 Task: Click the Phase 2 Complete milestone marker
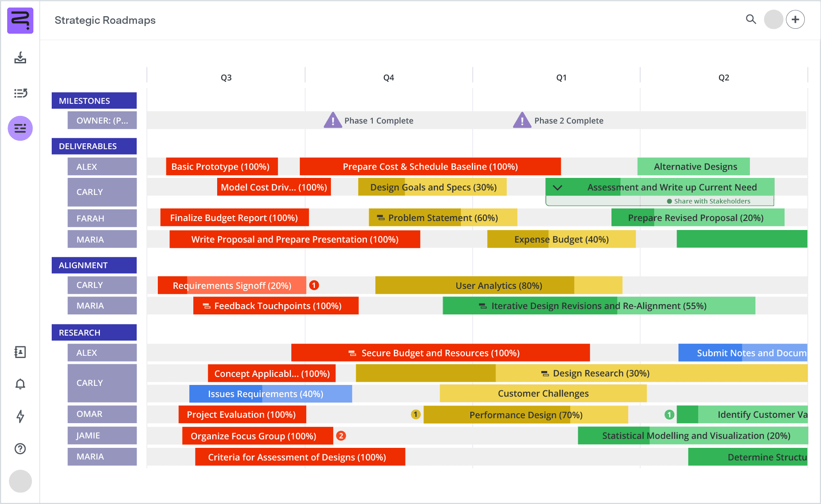522,119
